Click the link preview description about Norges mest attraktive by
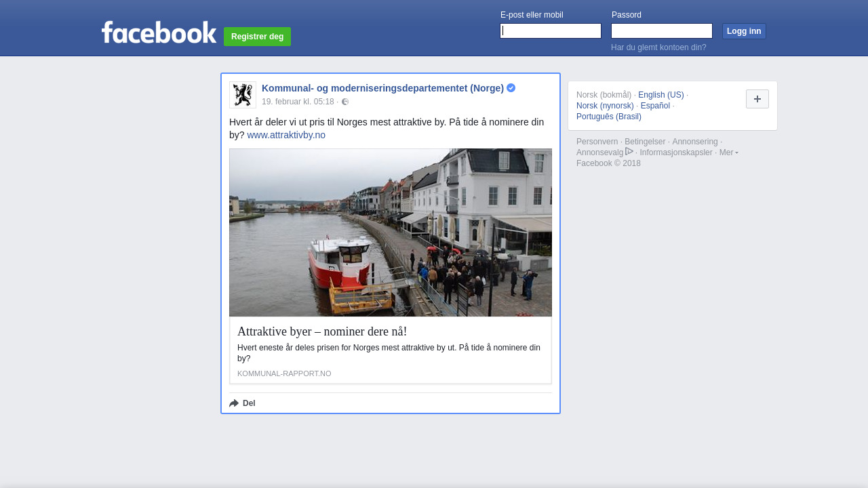This screenshot has width=868, height=488. pos(389,353)
